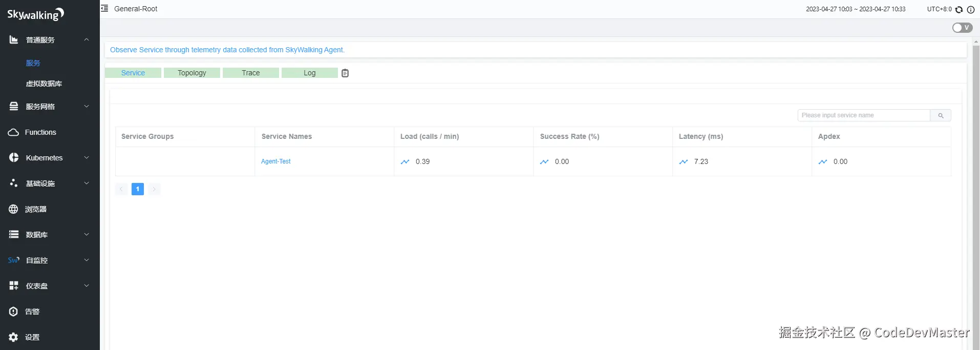Switch to the Log tab
The image size is (980, 350).
click(310, 73)
